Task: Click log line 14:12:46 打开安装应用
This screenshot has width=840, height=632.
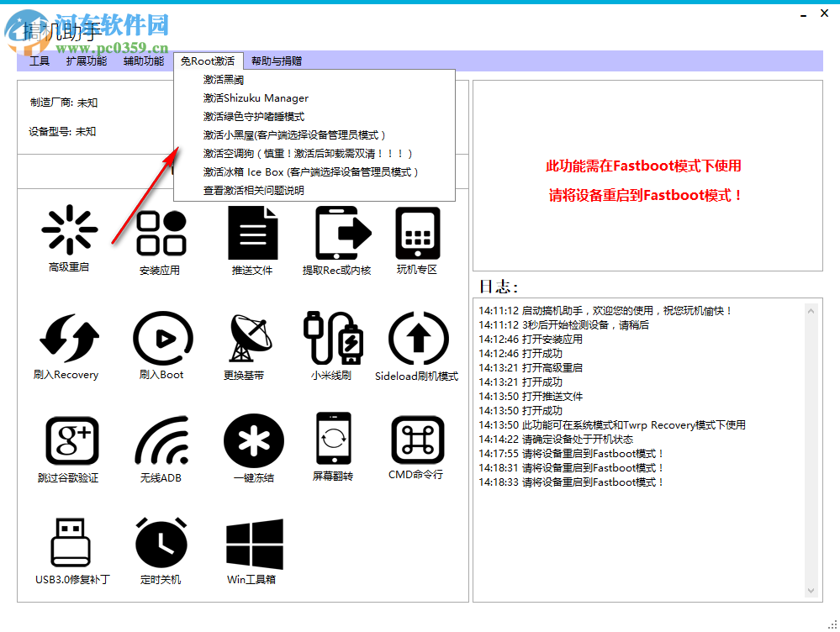Action: 531,340
